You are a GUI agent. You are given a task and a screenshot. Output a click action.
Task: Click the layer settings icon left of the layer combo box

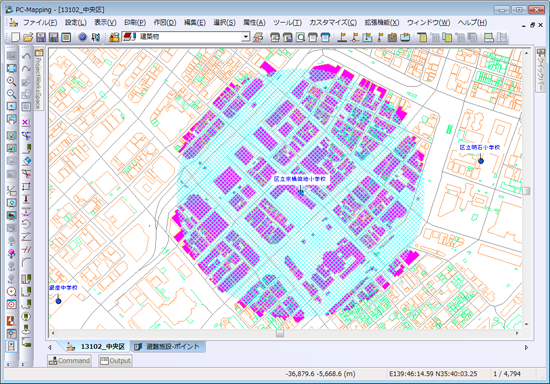click(x=114, y=37)
